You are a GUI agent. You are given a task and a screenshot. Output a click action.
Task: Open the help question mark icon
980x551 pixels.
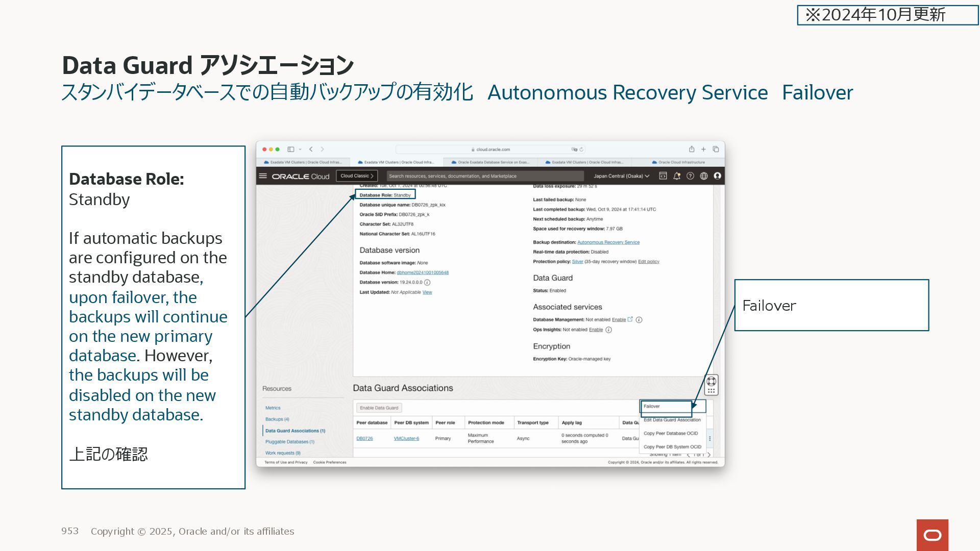coord(690,176)
